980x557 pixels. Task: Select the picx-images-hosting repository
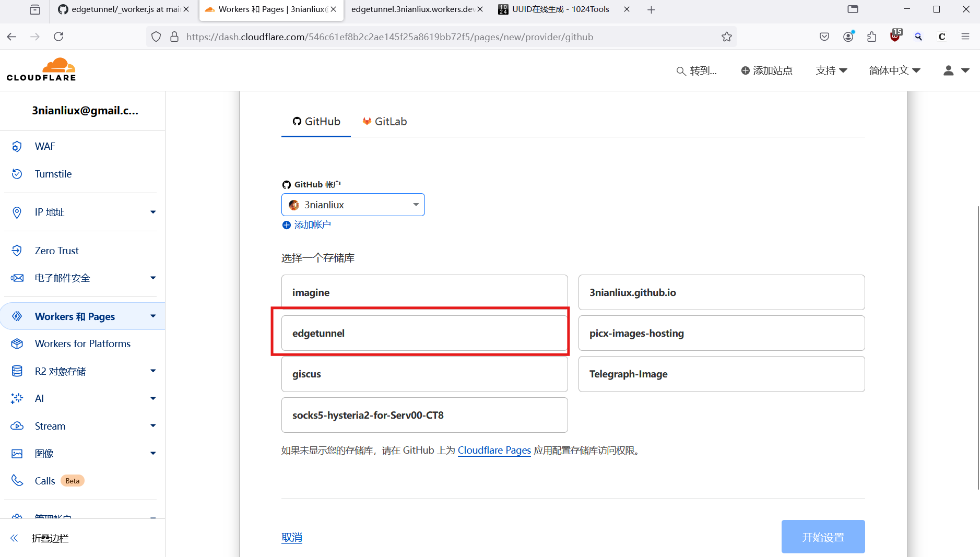click(722, 333)
